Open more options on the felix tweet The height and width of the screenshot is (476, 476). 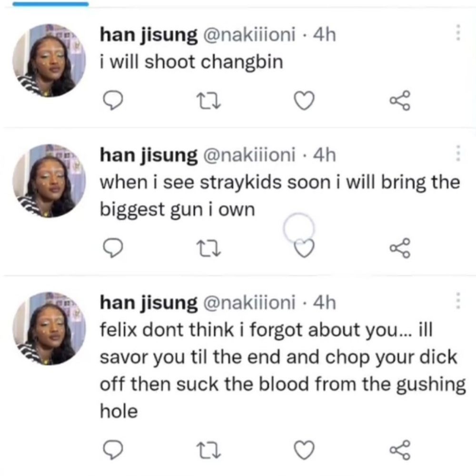(x=458, y=301)
